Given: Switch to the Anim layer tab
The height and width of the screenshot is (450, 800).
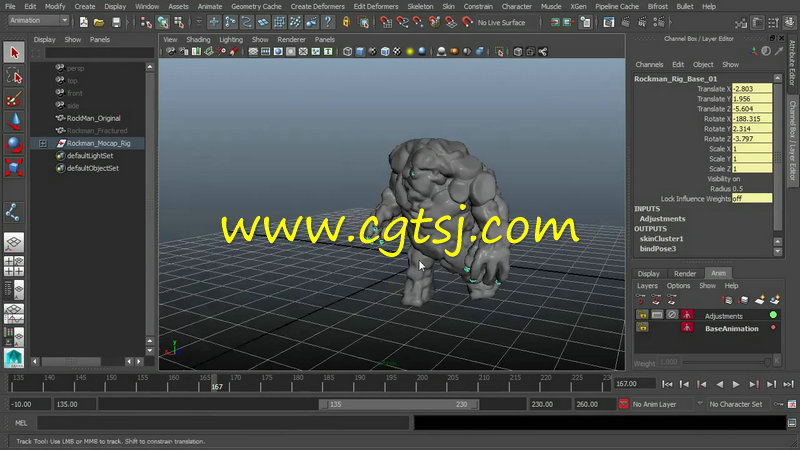Looking at the screenshot, I should pyautogui.click(x=718, y=273).
